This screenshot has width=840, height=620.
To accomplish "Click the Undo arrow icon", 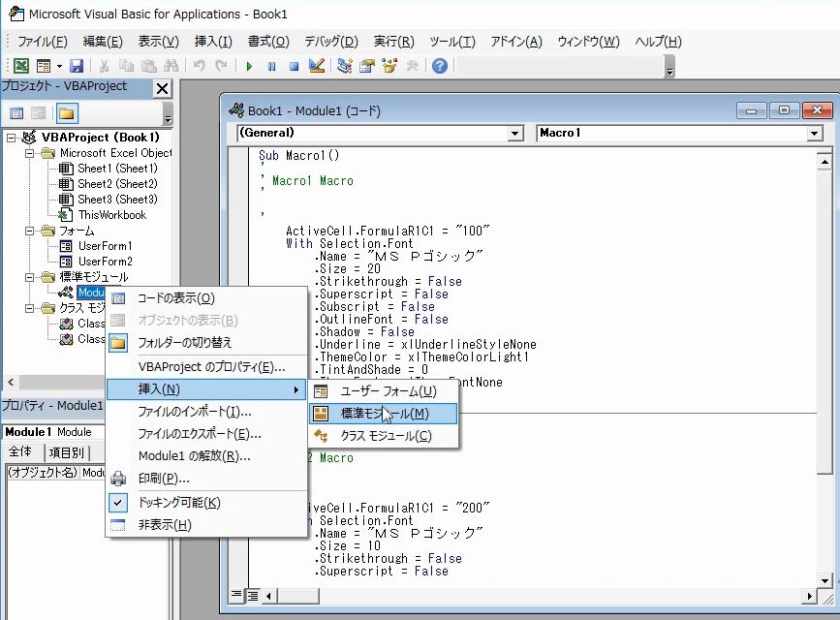I will pos(200,66).
